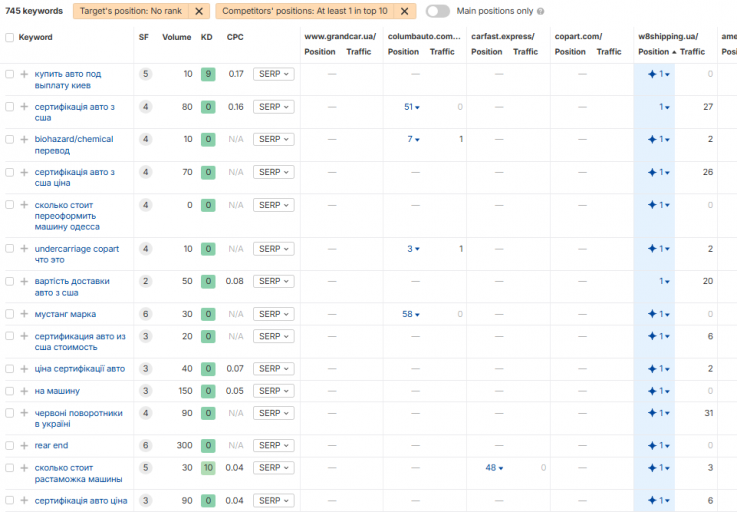737x512 pixels.
Task: Click plus icon for 'biohazard/chemical перевод'
Action: [24, 139]
